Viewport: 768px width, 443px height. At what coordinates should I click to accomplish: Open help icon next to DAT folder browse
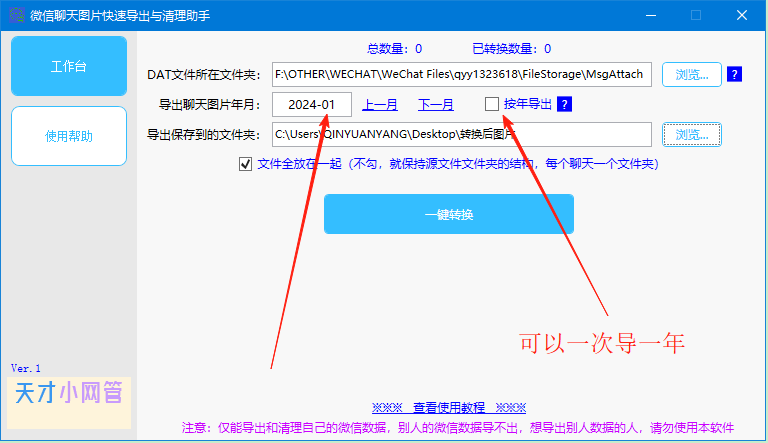tap(734, 74)
